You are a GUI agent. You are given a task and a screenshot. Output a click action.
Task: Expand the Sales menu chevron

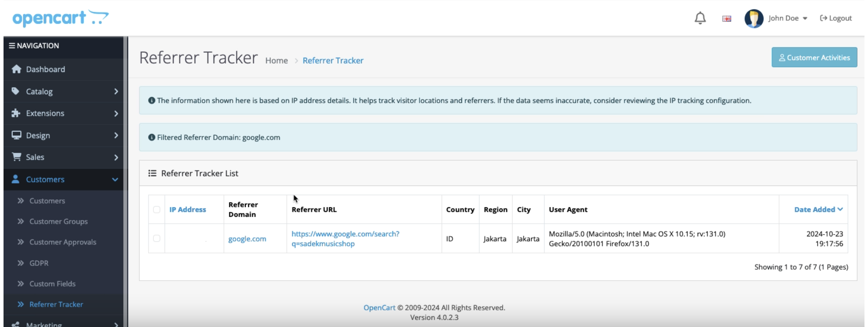[x=116, y=158]
